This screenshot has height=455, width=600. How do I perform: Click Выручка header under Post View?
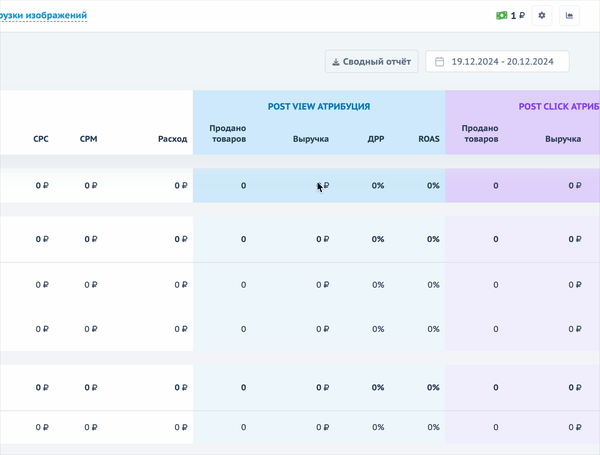coord(311,139)
